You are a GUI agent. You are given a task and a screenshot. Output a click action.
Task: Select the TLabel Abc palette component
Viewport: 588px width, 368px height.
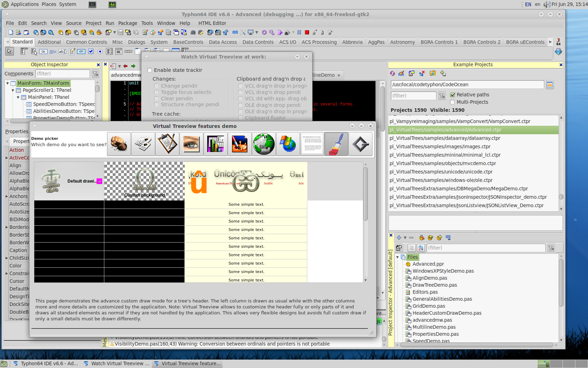click(53, 52)
